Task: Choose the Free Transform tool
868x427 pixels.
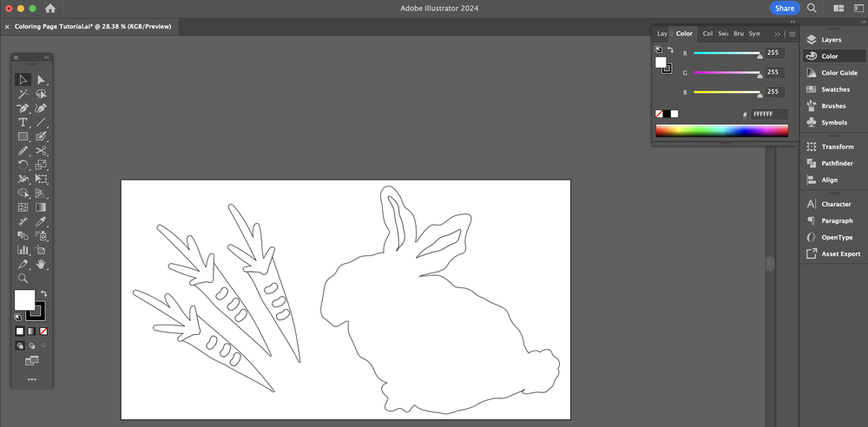Action: point(41,179)
